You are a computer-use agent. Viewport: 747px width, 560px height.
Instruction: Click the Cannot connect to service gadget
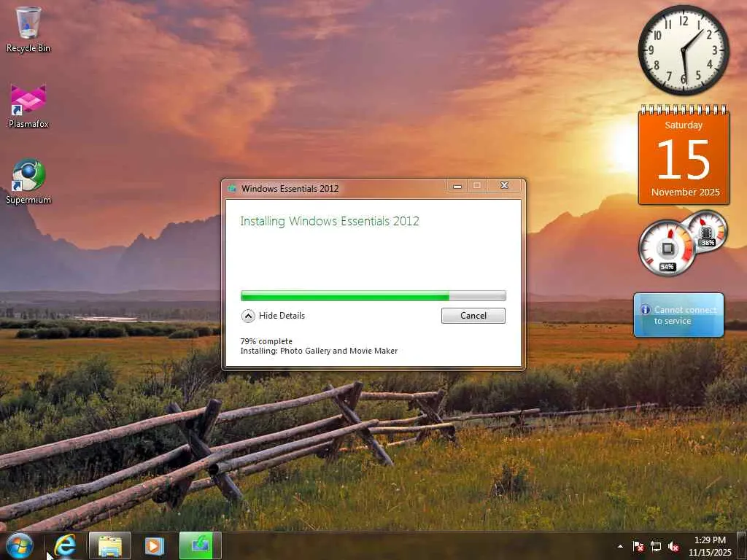pyautogui.click(x=679, y=315)
